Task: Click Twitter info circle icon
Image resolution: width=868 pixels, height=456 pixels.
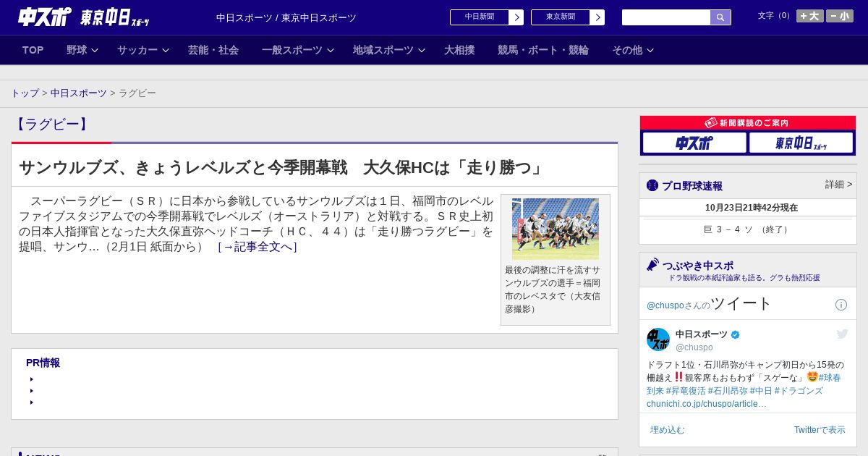Action: pyautogui.click(x=841, y=305)
